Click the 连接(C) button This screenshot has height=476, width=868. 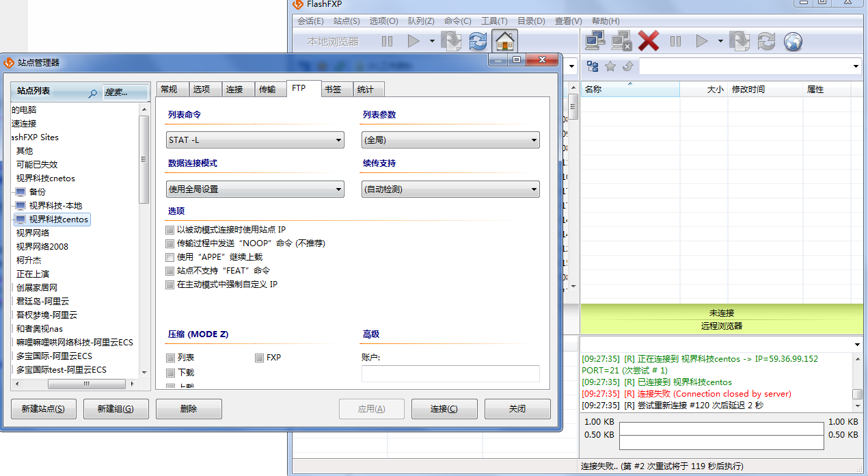tap(444, 409)
